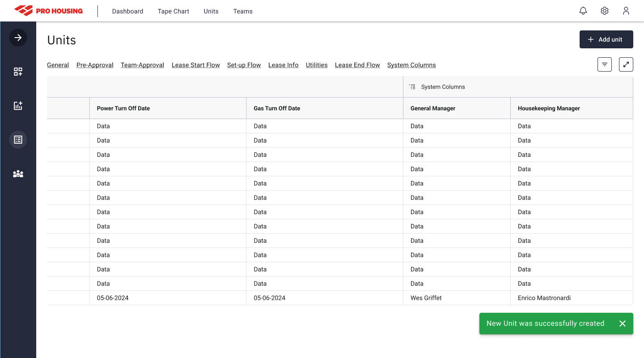Open the chart-add icon in the sidebar
Viewport: 644px width, 358px height.
pos(18,106)
